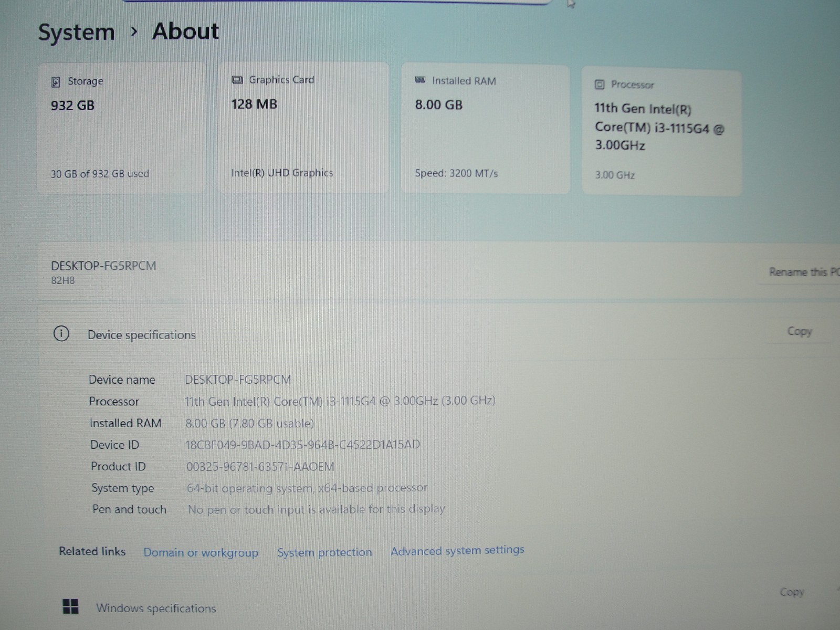Select the Product ID value 00325-96781-63571-AAOEM
840x630 pixels.
tap(260, 467)
